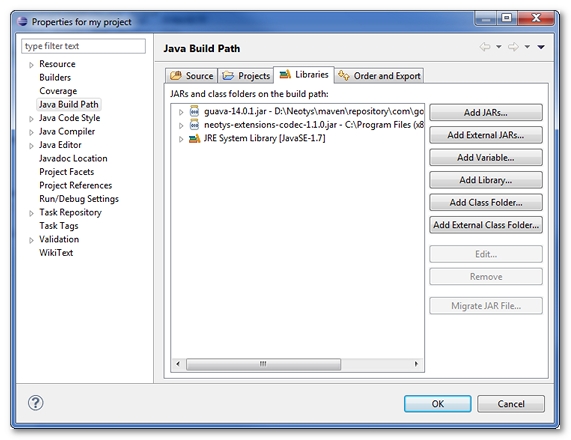The width and height of the screenshot is (571, 440).
Task: Open the Order and Export tab
Action: pyautogui.click(x=379, y=76)
